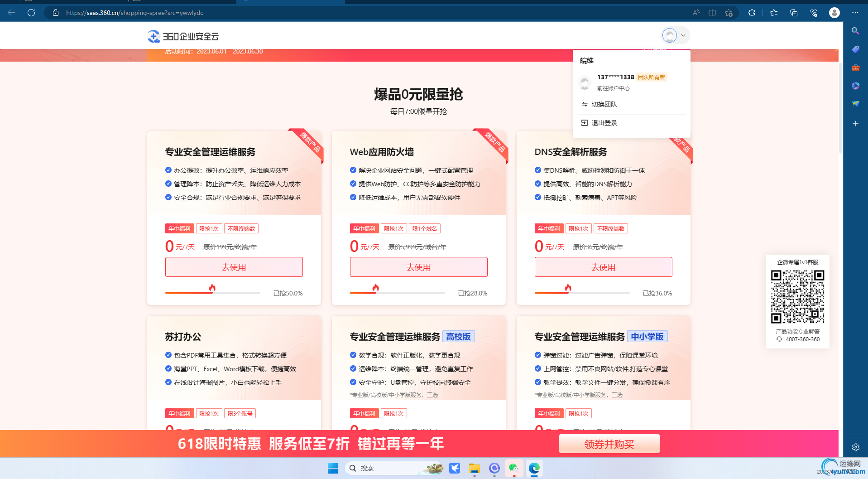This screenshot has height=479, width=868.
Task: Click 每日7:00限量开抢 subtitle
Action: [x=418, y=111]
